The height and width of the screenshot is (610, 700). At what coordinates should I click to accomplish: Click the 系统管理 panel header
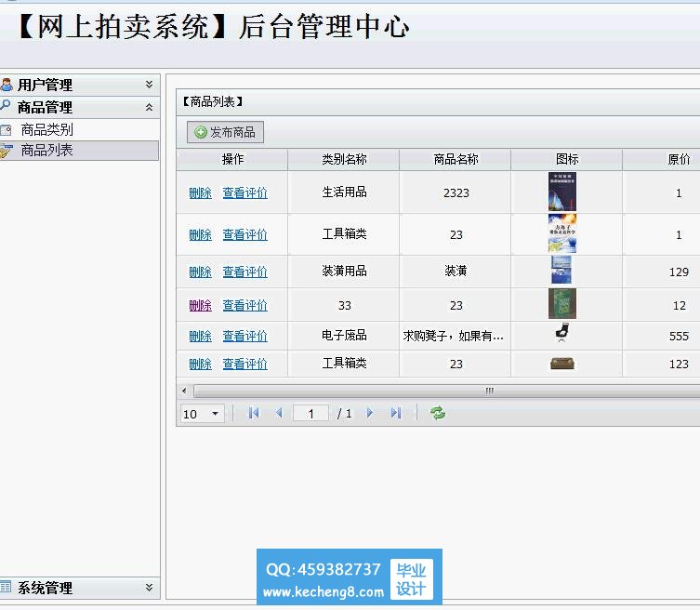(x=79, y=588)
